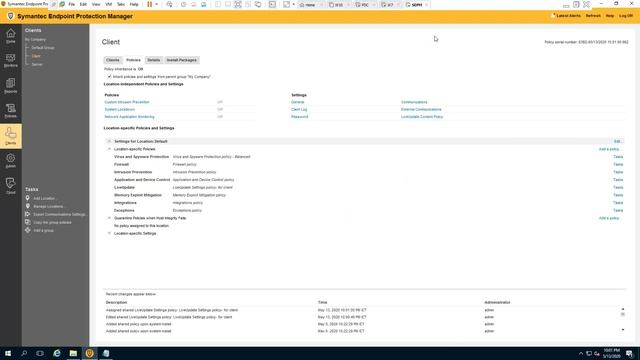Image resolution: width=640 pixels, height=360 pixels.
Task: Click Add a policy for Location-specific Policies
Action: [609, 149]
